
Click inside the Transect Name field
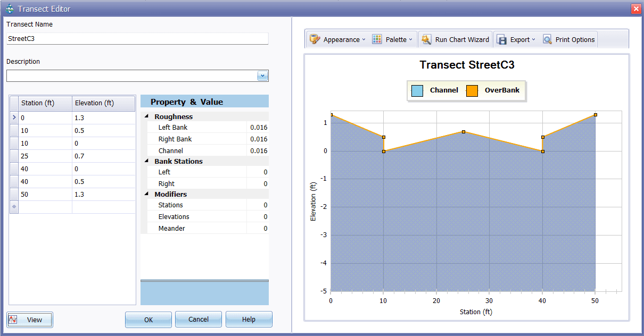coord(137,38)
